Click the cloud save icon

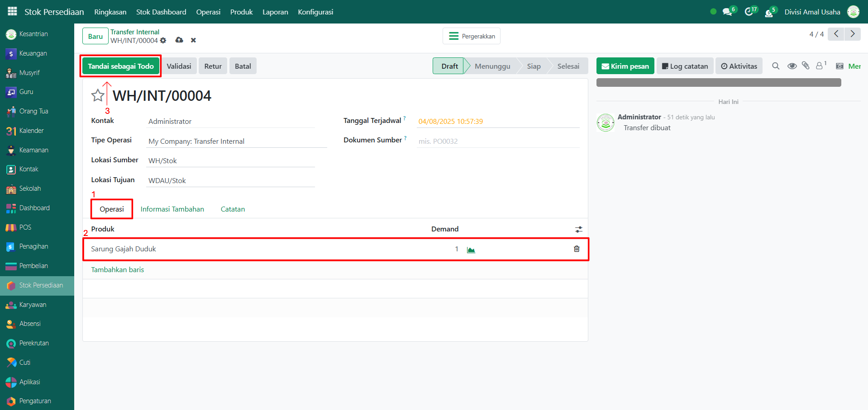coord(179,40)
